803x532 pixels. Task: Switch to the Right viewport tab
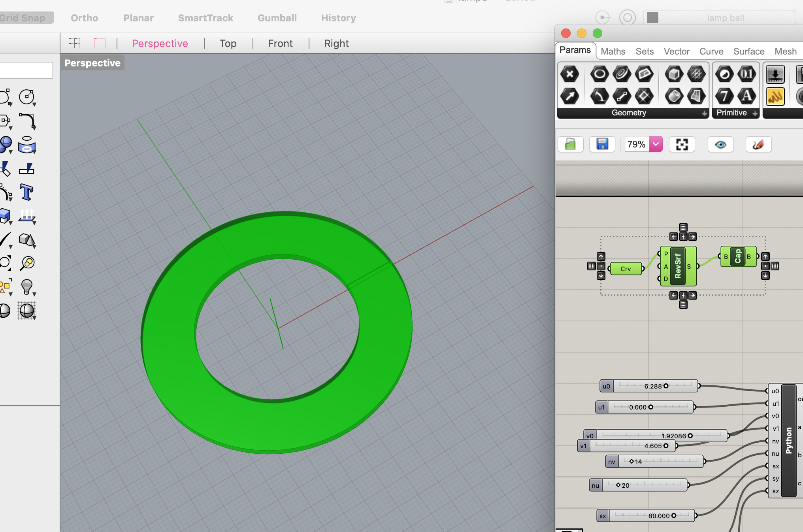pos(336,43)
